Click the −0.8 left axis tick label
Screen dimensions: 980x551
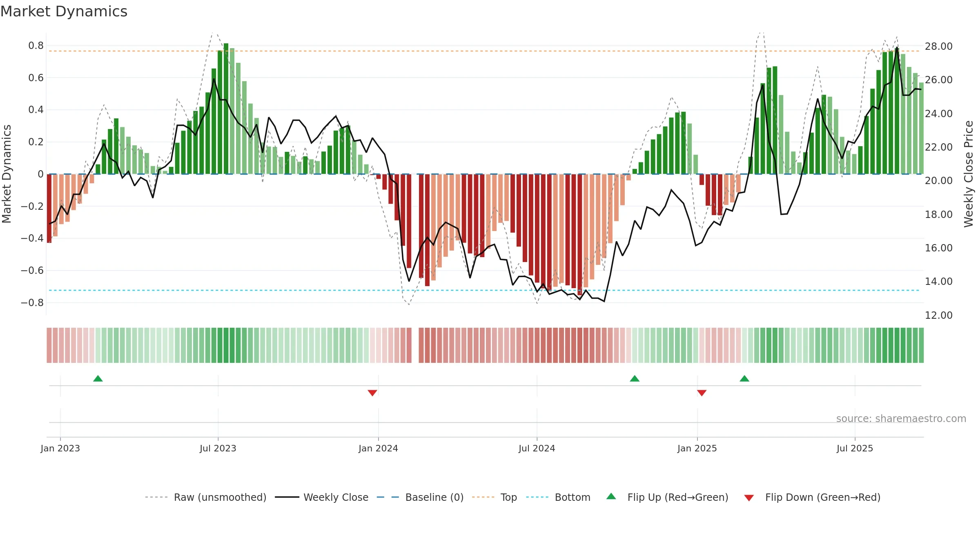click(x=32, y=302)
